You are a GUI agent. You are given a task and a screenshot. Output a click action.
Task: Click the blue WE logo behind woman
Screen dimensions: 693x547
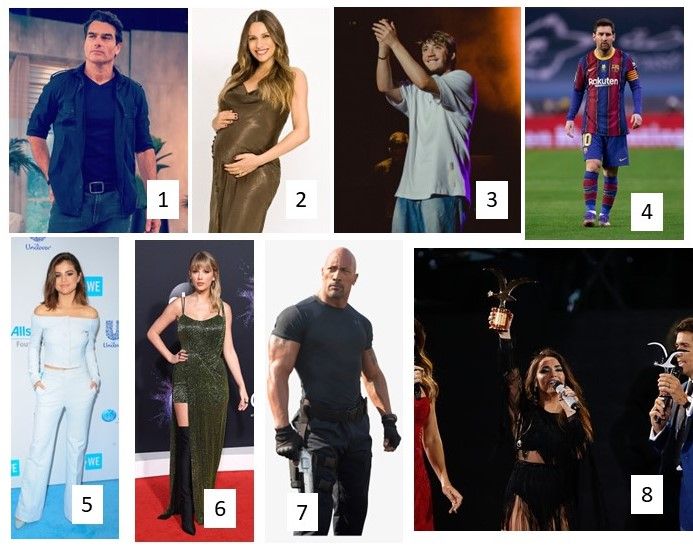coord(94,286)
